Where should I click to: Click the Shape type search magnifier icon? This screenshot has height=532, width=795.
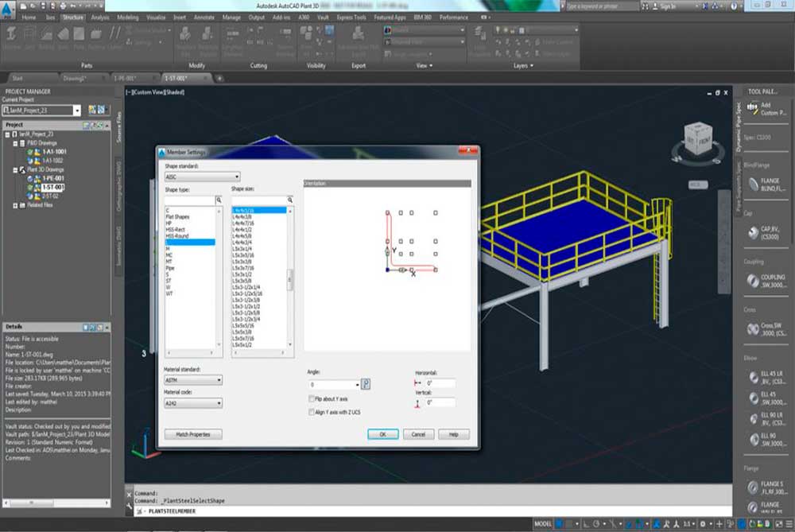pyautogui.click(x=218, y=200)
